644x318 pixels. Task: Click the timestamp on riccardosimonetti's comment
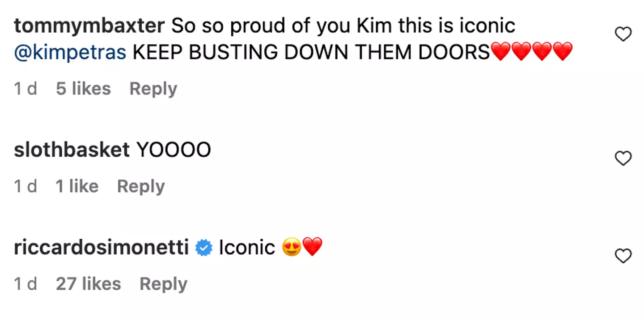click(x=25, y=284)
